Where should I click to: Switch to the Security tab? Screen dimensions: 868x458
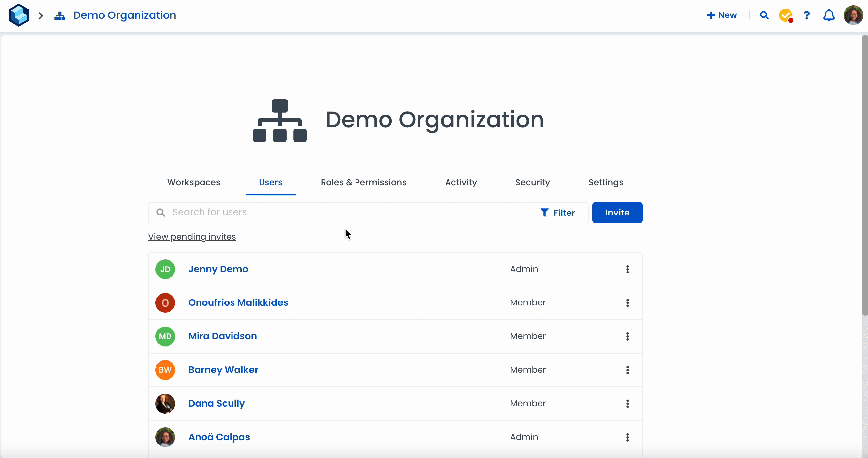(x=532, y=182)
